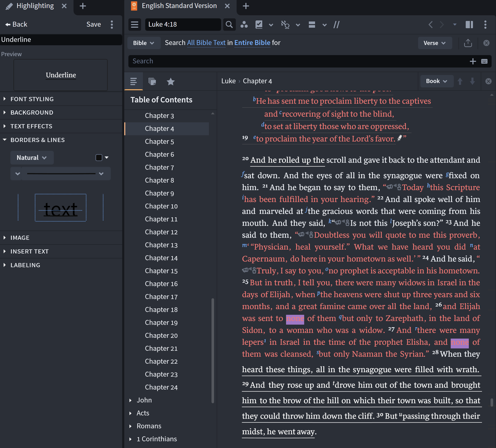Open the multiple resources dropdown arrow
496x448 pixels.
coord(325,25)
